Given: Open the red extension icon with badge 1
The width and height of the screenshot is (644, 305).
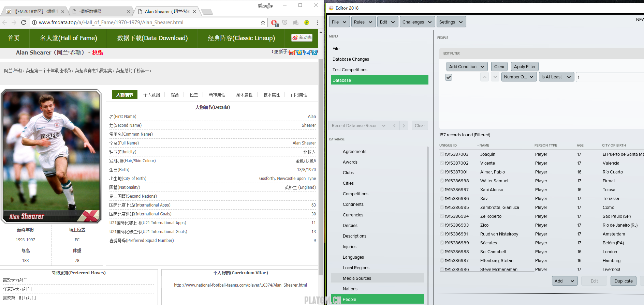Looking at the screenshot, I should (274, 23).
